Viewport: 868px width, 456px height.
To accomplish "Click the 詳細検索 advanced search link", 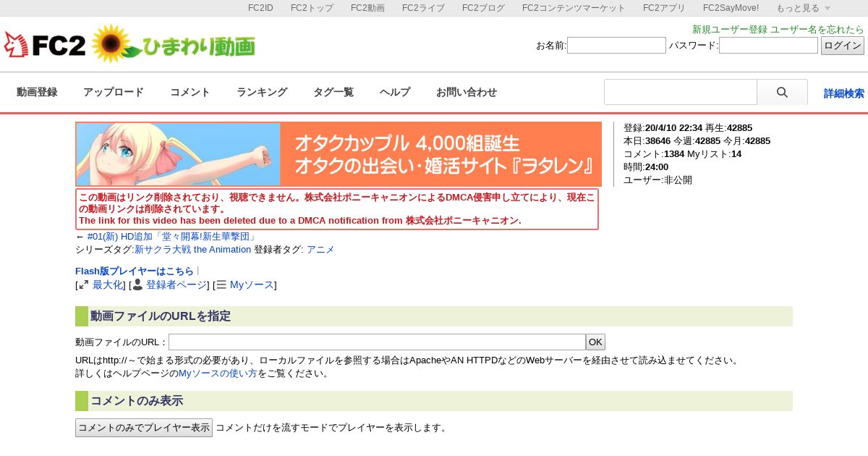I will click(844, 93).
